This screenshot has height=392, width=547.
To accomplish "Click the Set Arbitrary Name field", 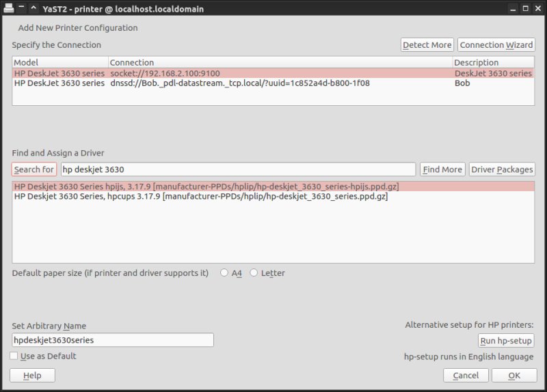I will [x=113, y=339].
